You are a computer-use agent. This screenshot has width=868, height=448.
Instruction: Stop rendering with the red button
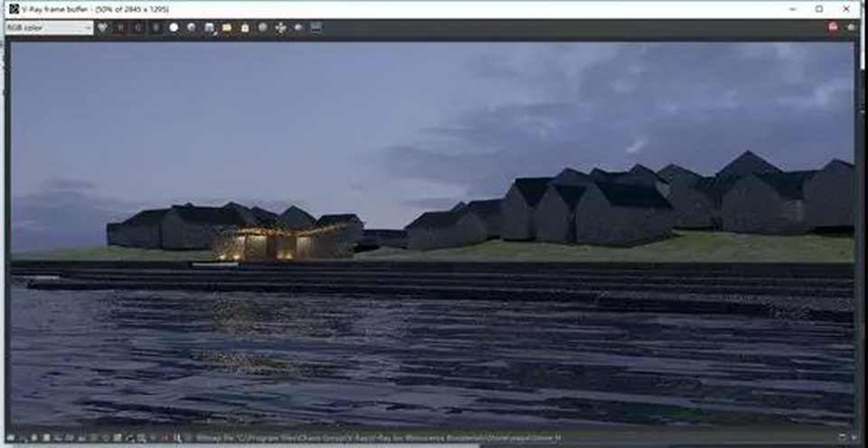pyautogui.click(x=833, y=27)
